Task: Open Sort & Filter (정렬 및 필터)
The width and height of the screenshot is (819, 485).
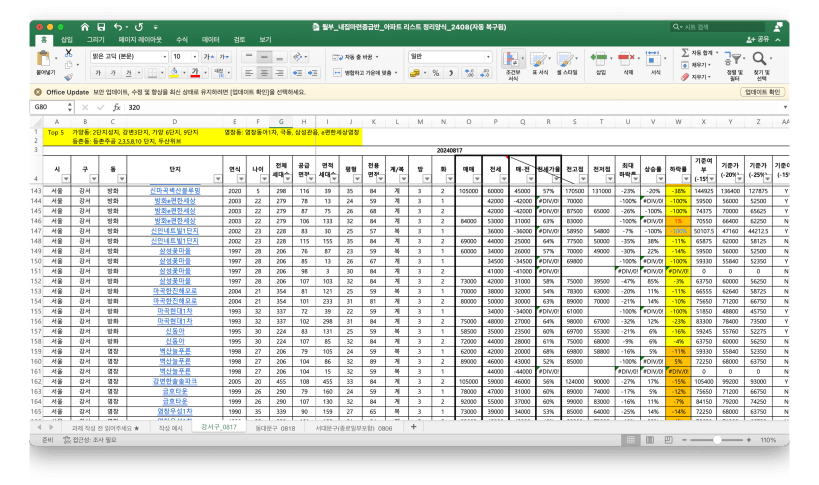Action: point(734,66)
